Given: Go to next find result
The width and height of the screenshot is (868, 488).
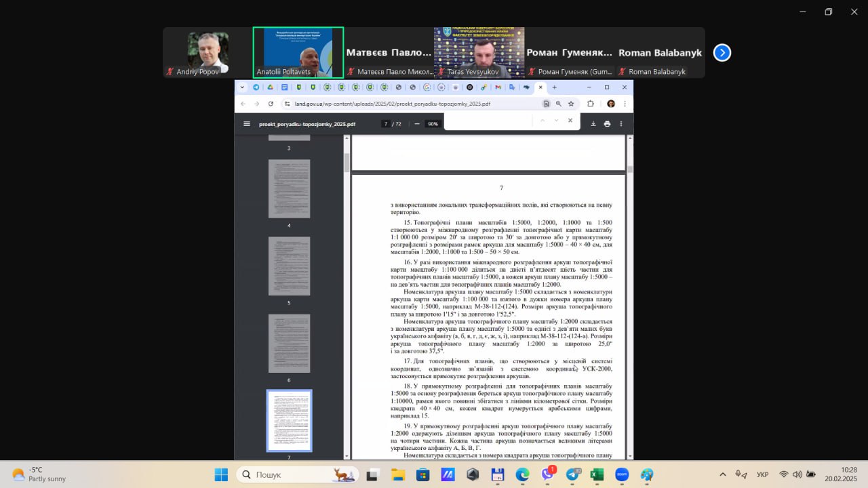Looking at the screenshot, I should (556, 121).
